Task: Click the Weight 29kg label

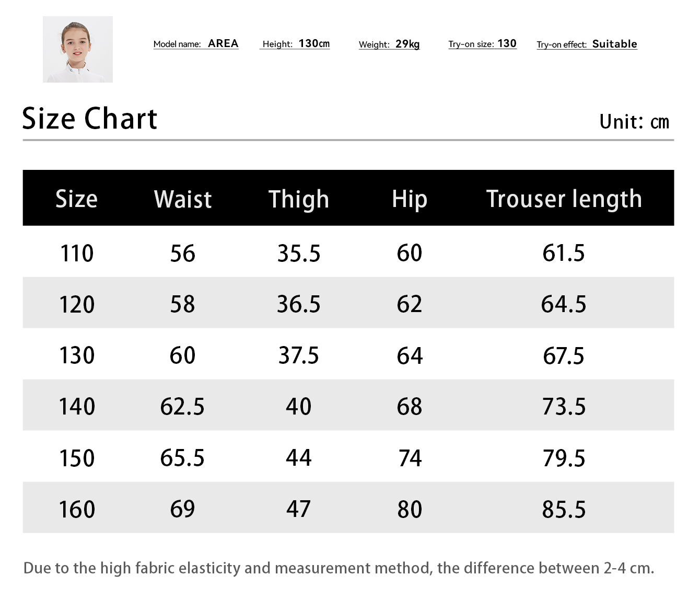Action: pos(389,44)
